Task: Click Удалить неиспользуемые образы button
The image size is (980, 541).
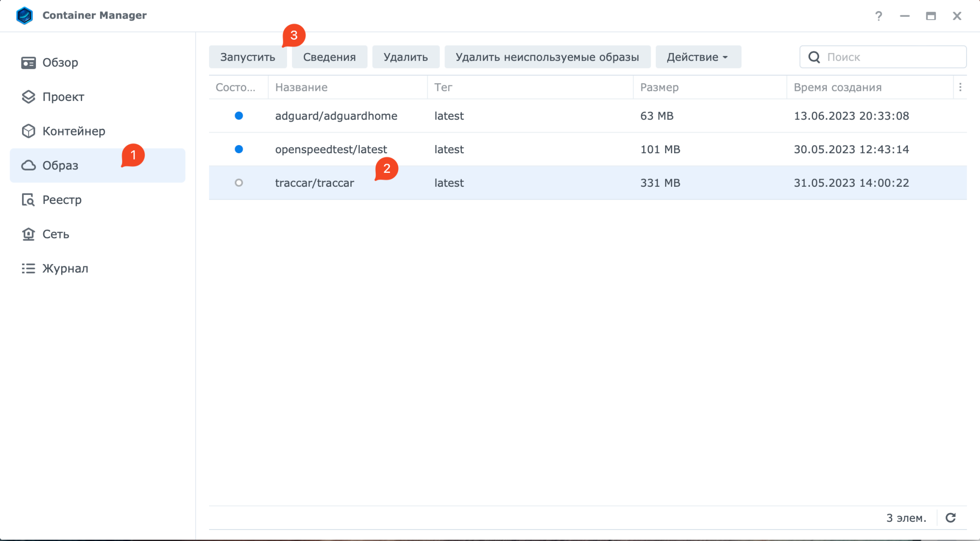Action: point(547,57)
